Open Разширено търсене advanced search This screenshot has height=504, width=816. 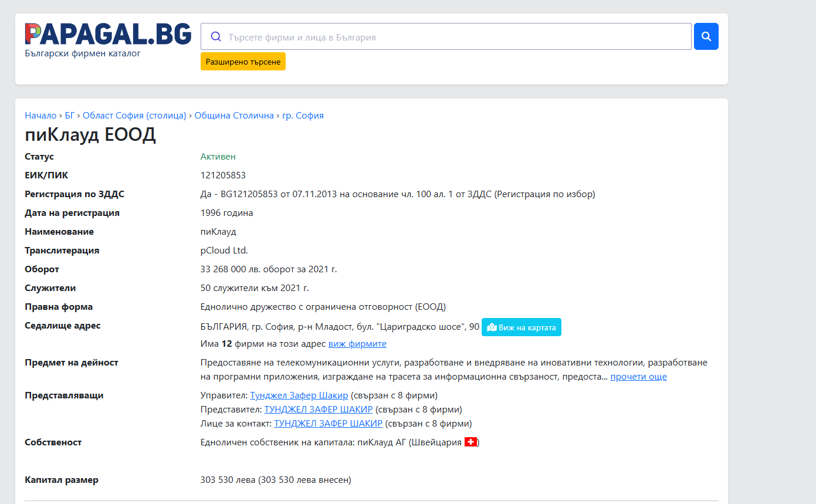click(243, 62)
